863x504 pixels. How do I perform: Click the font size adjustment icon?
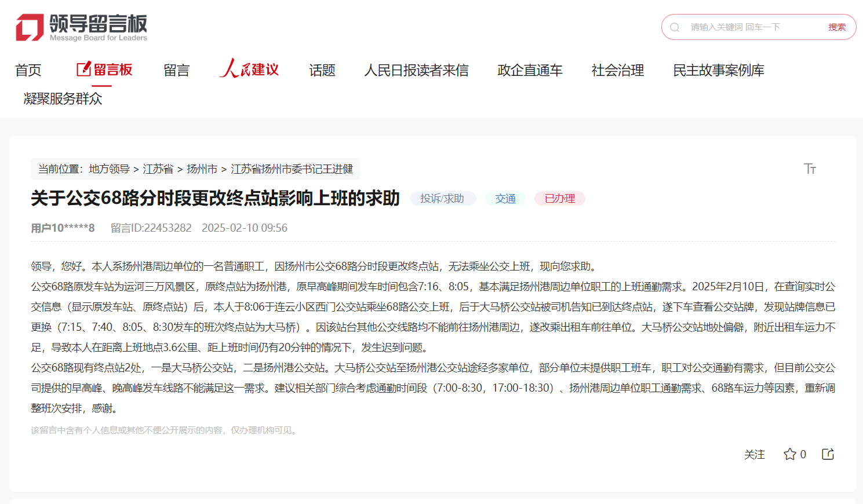point(810,169)
